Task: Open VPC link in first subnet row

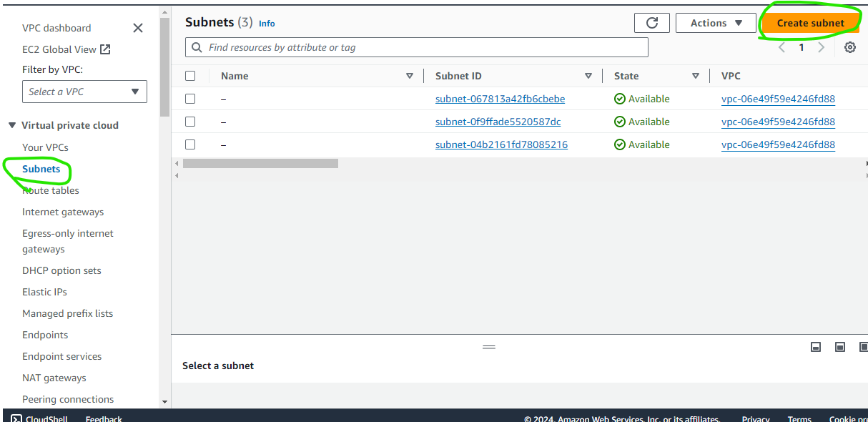Action: 778,99
